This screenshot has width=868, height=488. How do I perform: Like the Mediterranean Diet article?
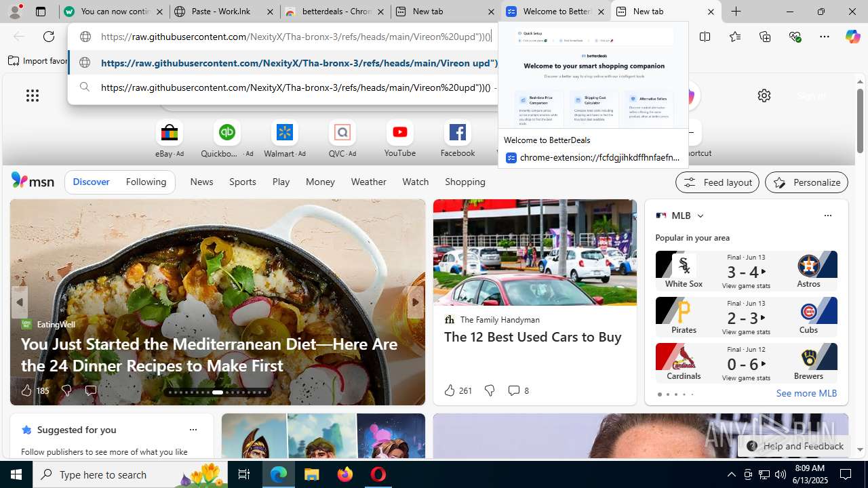point(34,390)
